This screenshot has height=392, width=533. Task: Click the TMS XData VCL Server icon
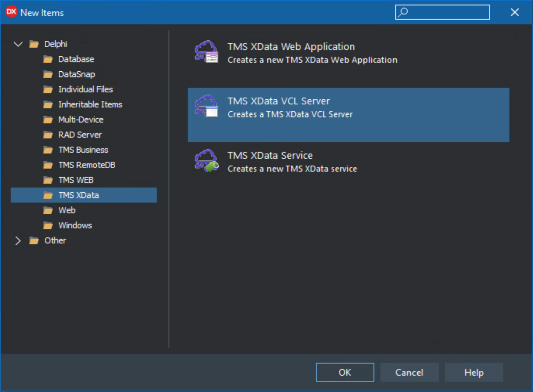(206, 106)
